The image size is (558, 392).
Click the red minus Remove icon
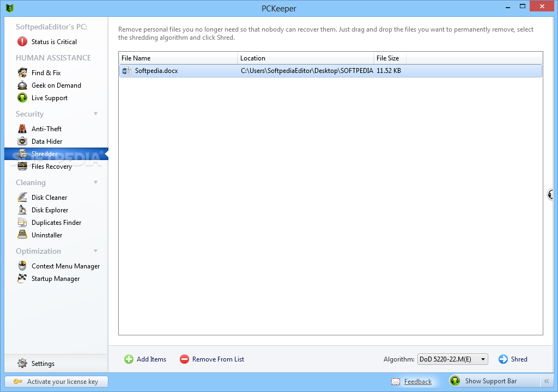184,359
